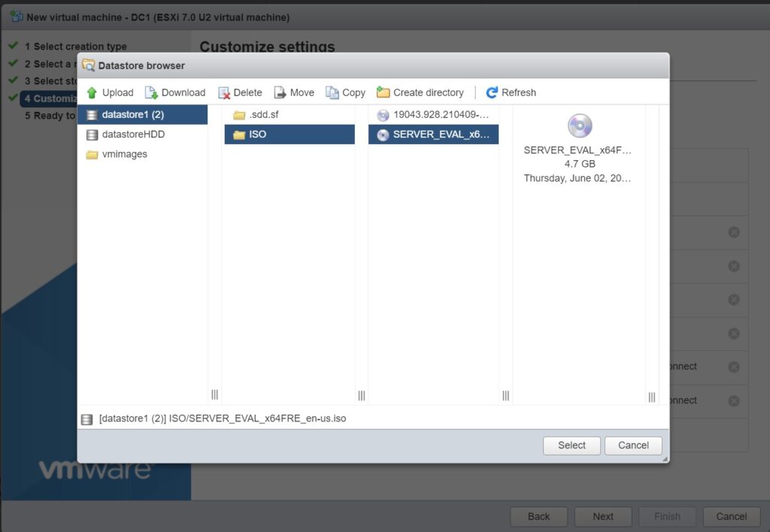Click the Refresh blue arrow icon

(492, 92)
